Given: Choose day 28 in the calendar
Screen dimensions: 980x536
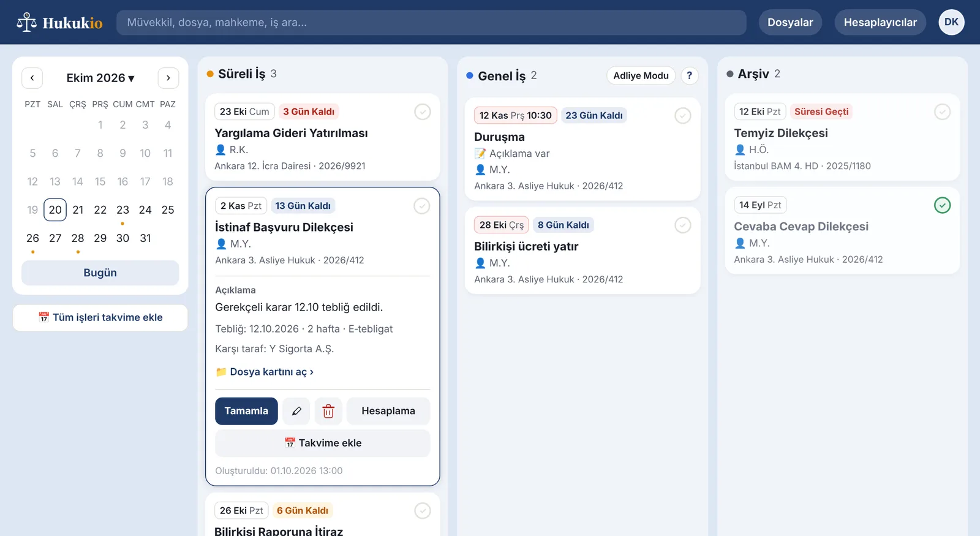Looking at the screenshot, I should click(x=78, y=238).
